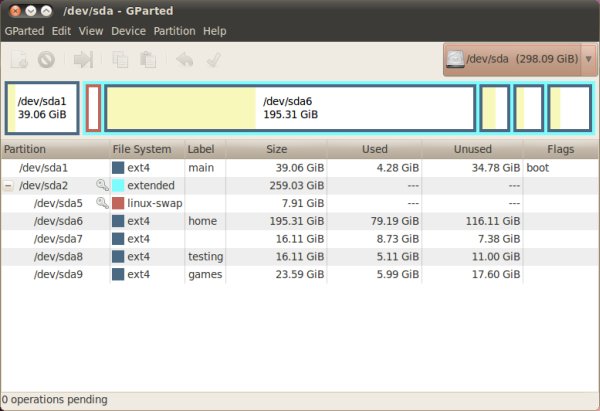Select the /dev/sda6 partition row
The image size is (600, 411).
300,221
